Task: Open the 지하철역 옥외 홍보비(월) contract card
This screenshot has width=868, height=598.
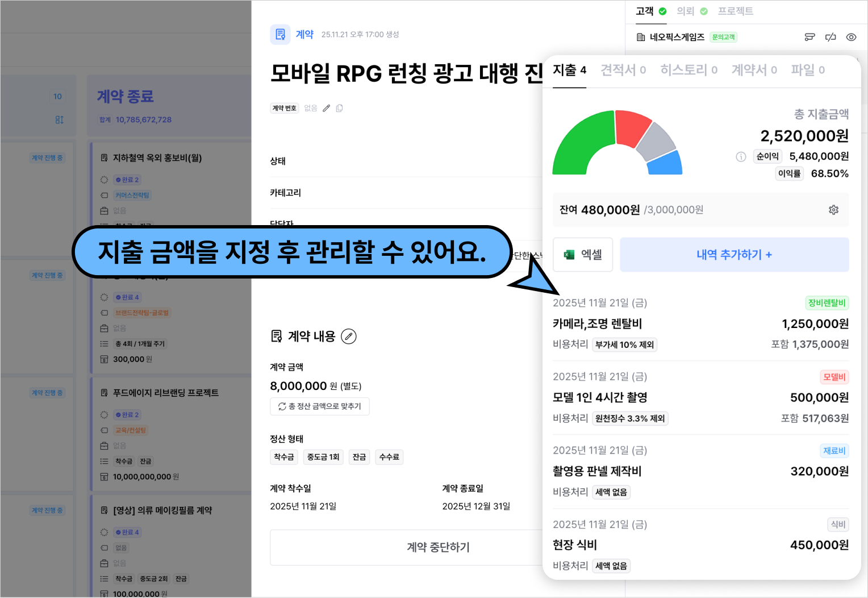Action: click(x=157, y=158)
